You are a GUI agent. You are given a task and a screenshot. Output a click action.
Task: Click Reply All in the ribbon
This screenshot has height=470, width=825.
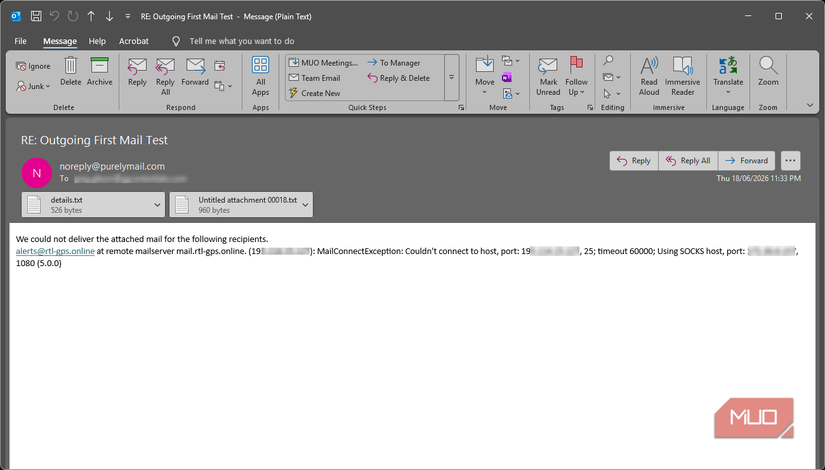(165, 76)
